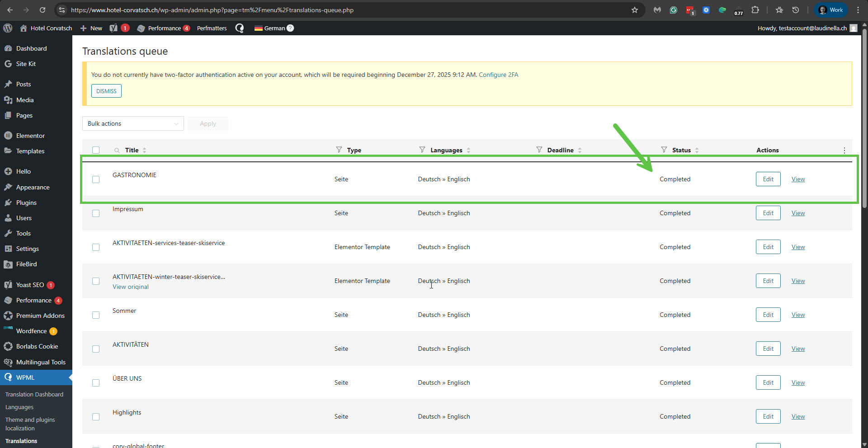This screenshot has height=448, width=868.
Task: Open the Bulk actions dropdown
Action: (x=133, y=123)
